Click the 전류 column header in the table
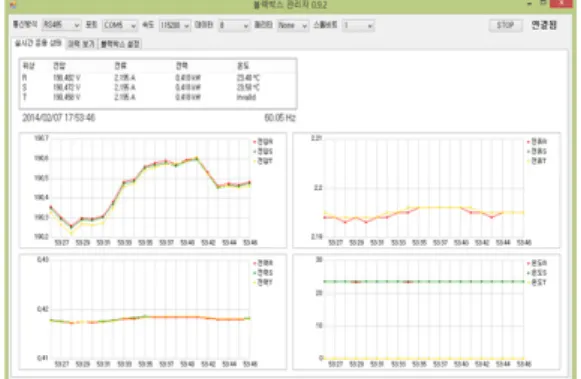This screenshot has height=379, width=581. 120,66
